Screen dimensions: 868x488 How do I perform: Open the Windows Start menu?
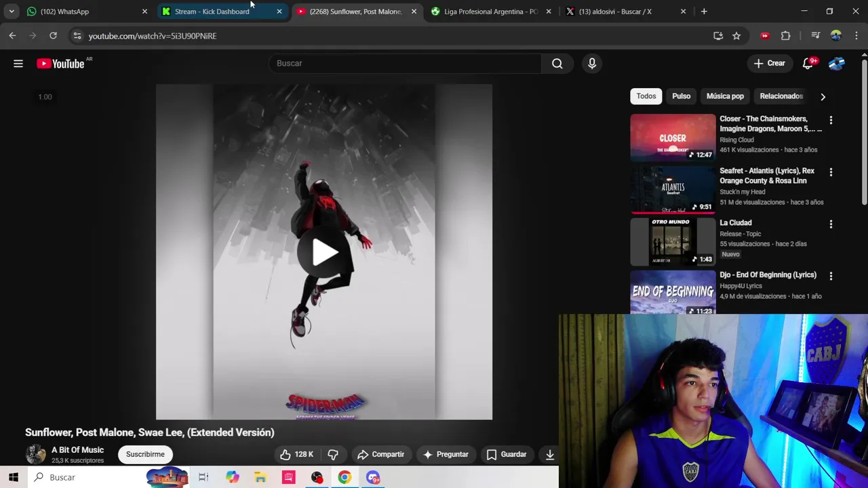pos(14,477)
